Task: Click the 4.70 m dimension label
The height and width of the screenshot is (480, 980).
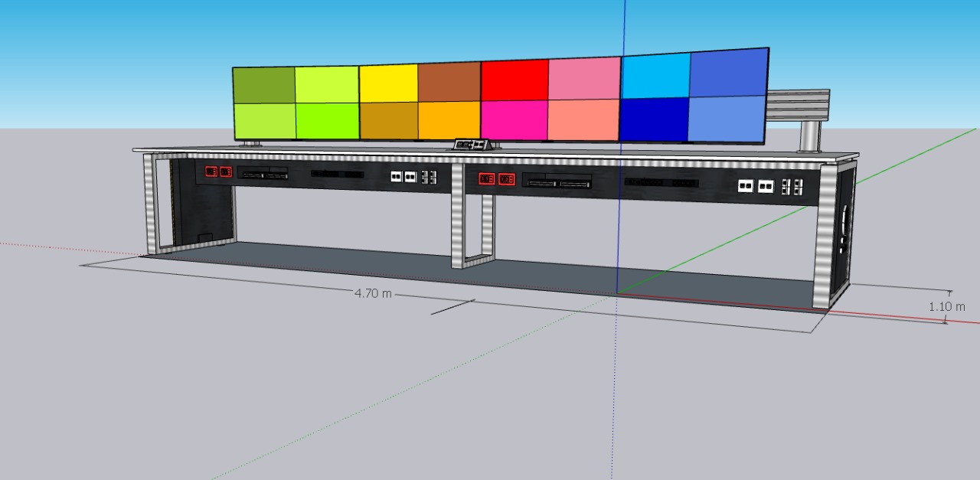Action: click(373, 293)
